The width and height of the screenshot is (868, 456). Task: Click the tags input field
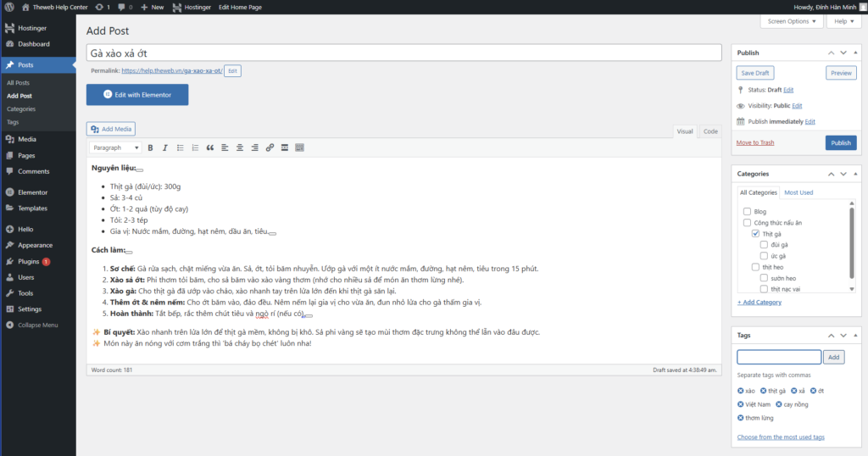coord(779,357)
